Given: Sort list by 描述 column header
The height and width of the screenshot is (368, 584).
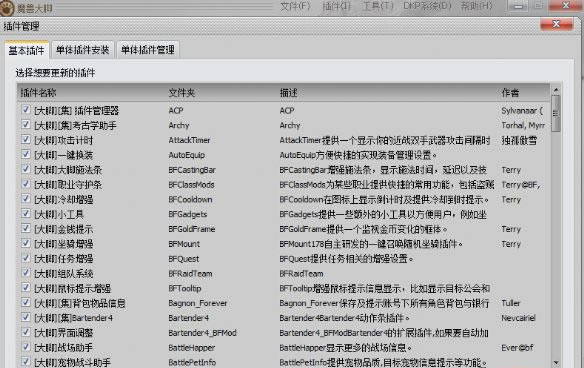Looking at the screenshot, I should 289,93.
